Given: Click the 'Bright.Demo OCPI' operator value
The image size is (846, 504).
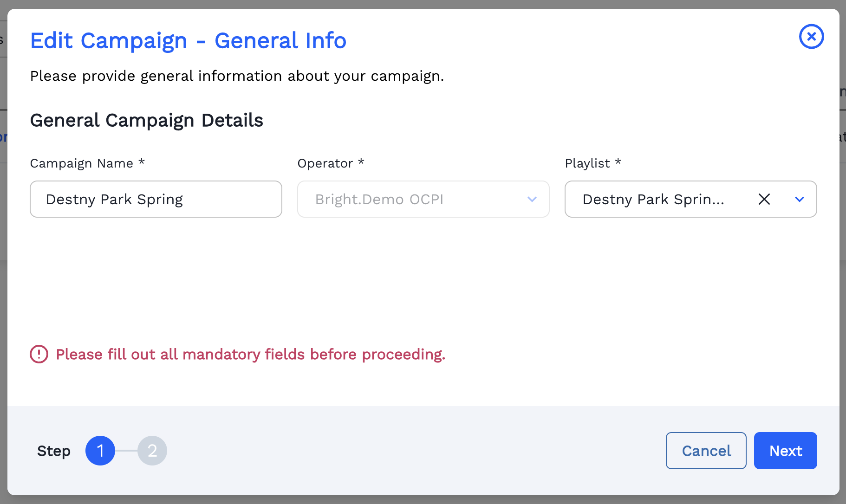Looking at the screenshot, I should 379,199.
